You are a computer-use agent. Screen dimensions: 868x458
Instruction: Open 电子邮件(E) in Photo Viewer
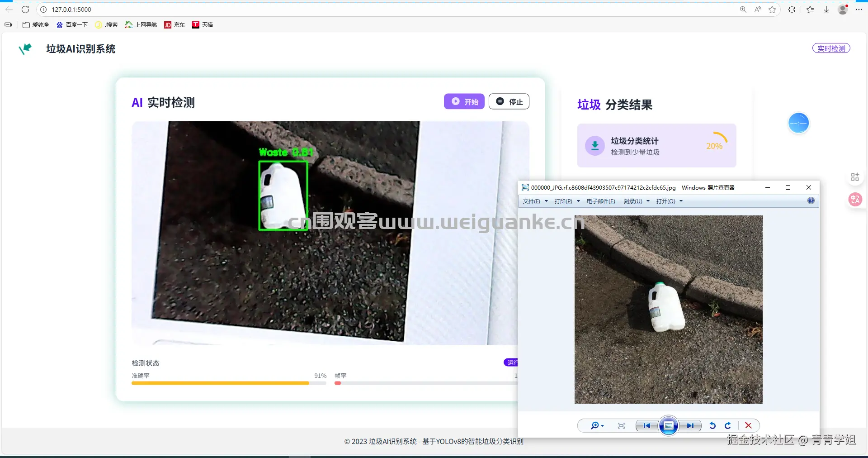tap(600, 201)
